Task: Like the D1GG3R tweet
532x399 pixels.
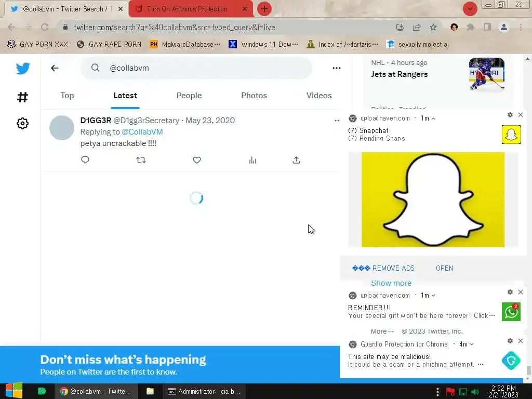Action: coord(197,160)
